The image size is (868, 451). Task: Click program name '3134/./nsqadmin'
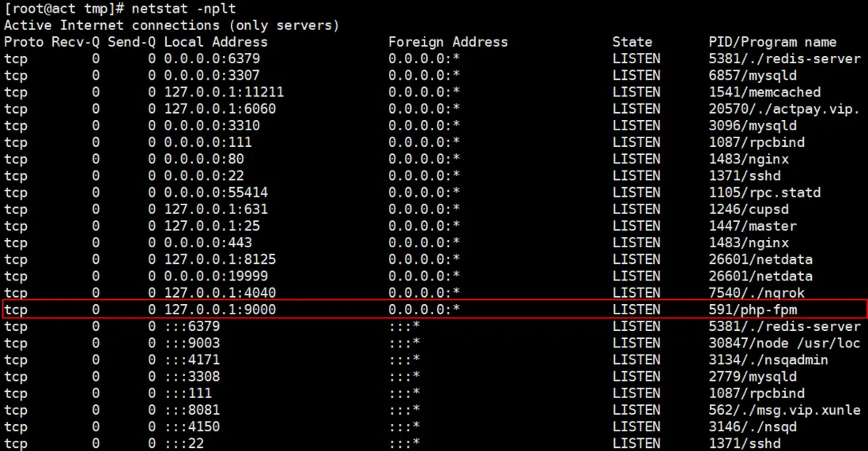point(768,359)
